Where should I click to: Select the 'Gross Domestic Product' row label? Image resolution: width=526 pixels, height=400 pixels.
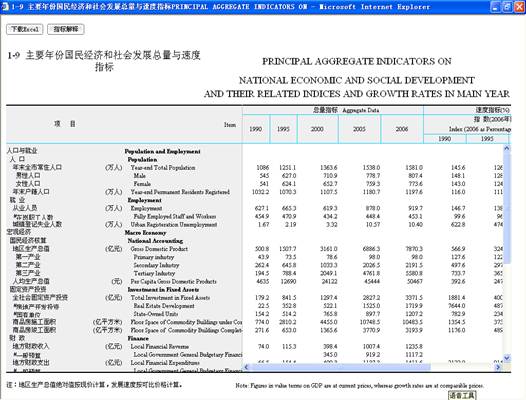159,249
